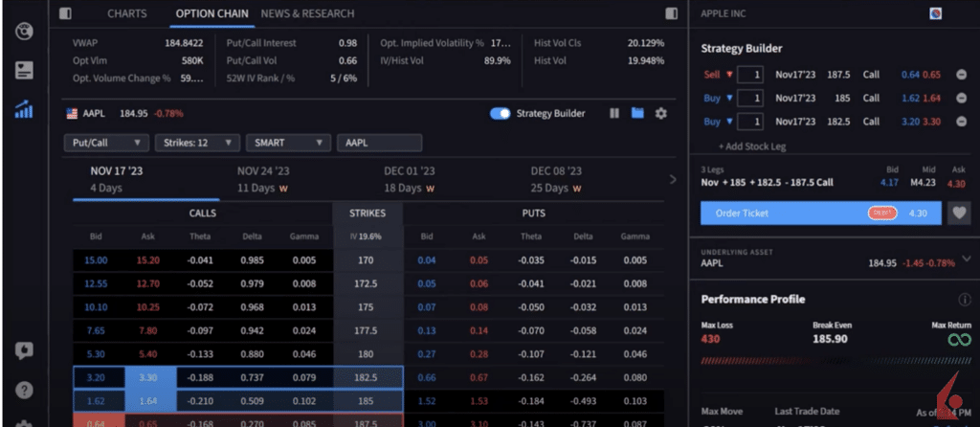Select NOV 24 '23 expiration tab

point(263,179)
